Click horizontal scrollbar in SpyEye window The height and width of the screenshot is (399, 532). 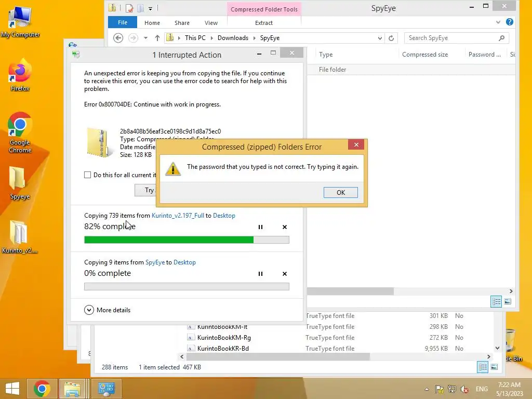pyautogui.click(x=350, y=291)
